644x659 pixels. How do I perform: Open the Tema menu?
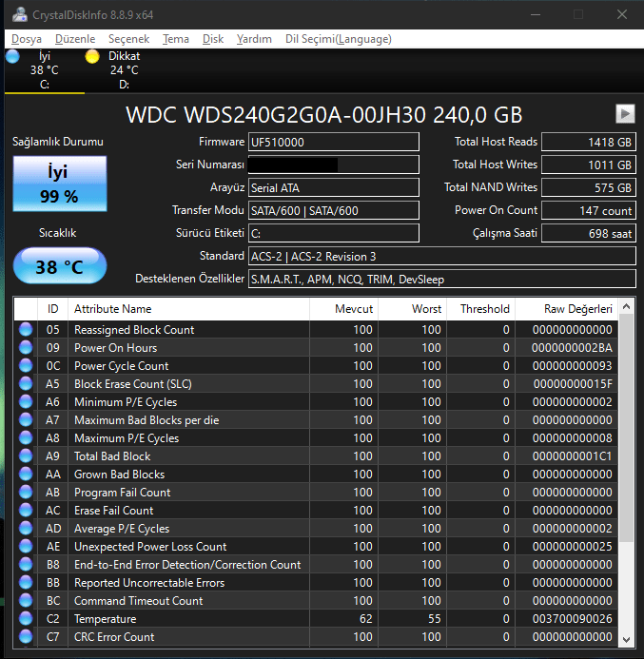(176, 39)
